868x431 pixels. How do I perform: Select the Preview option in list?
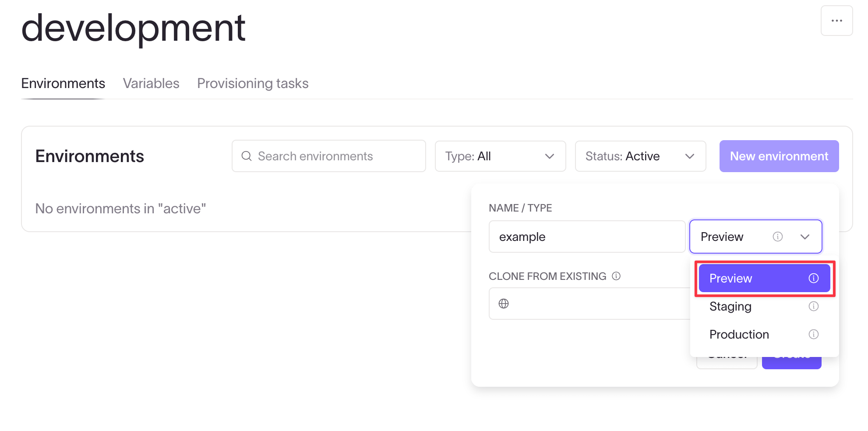(x=764, y=278)
